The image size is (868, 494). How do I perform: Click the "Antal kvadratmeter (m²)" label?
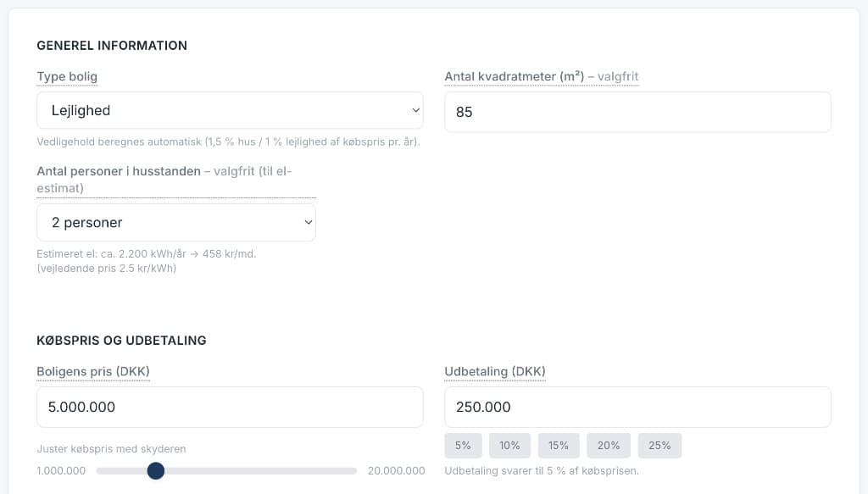pos(515,77)
